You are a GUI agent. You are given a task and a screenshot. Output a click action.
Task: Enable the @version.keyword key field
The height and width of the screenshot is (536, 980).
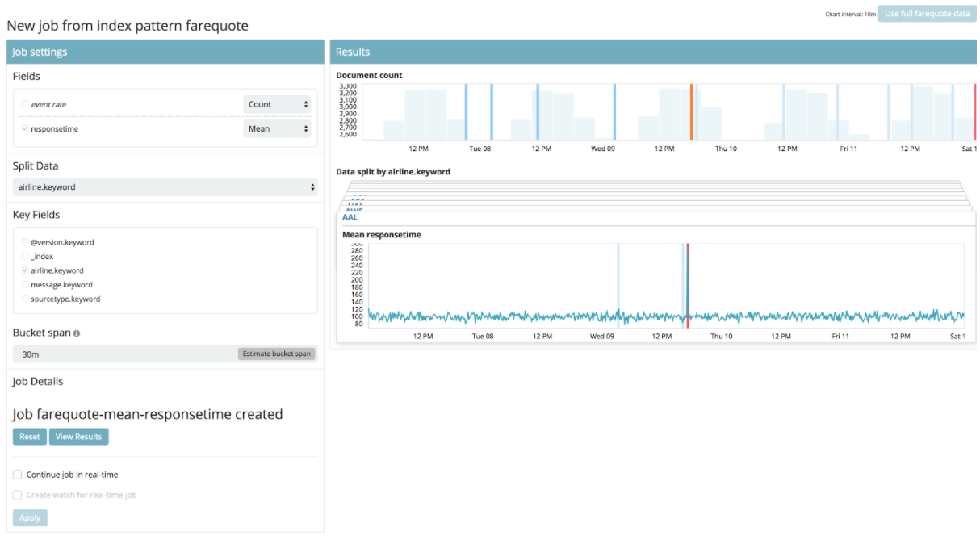[x=25, y=242]
